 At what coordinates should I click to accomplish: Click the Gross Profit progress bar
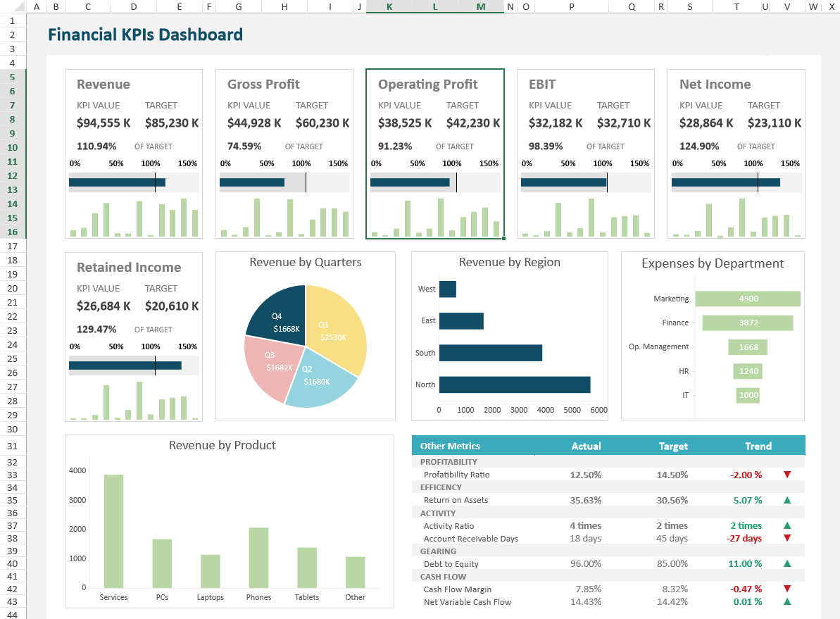(252, 182)
